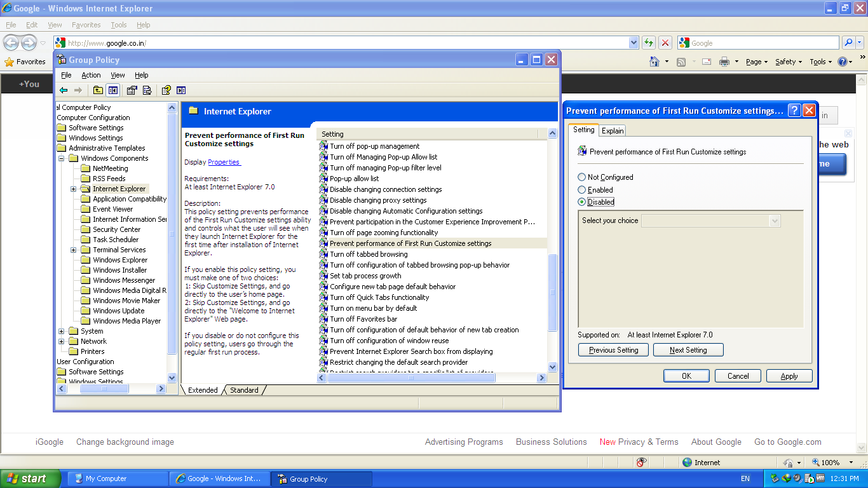Open the address bar dropdown arrow in IE
Image resolution: width=868 pixels, height=488 pixels.
coord(634,43)
